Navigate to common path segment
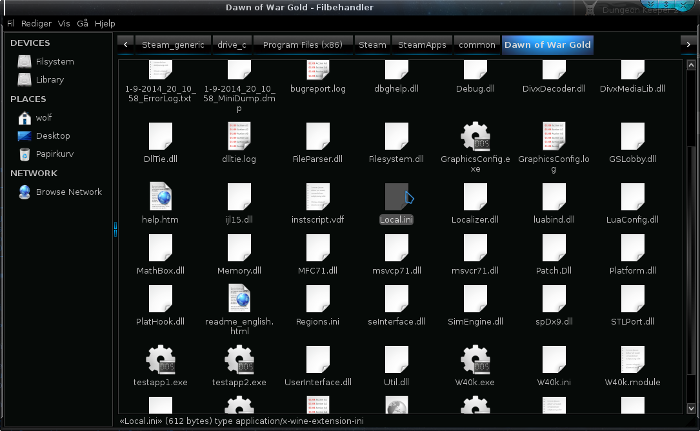Screen dimensions: 700x431 coord(477,45)
